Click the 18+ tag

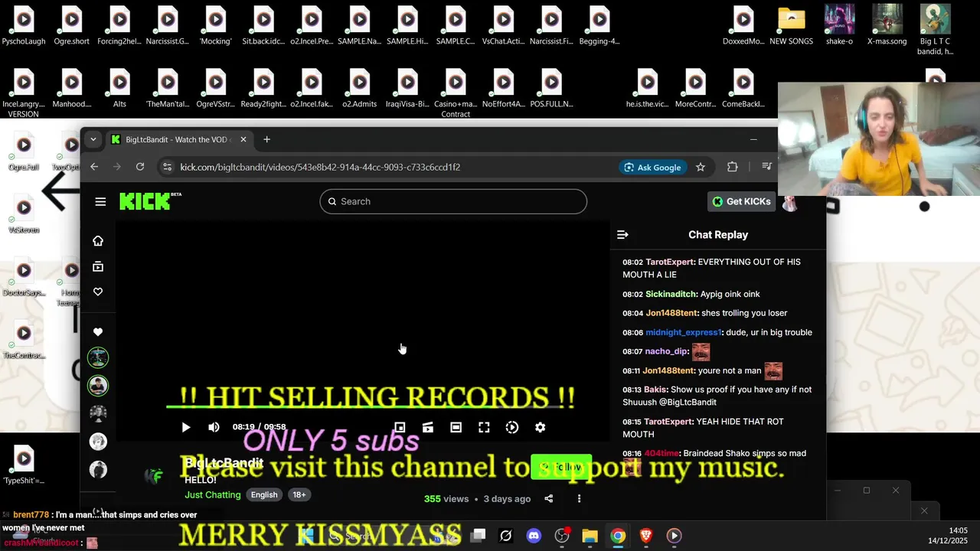click(299, 495)
